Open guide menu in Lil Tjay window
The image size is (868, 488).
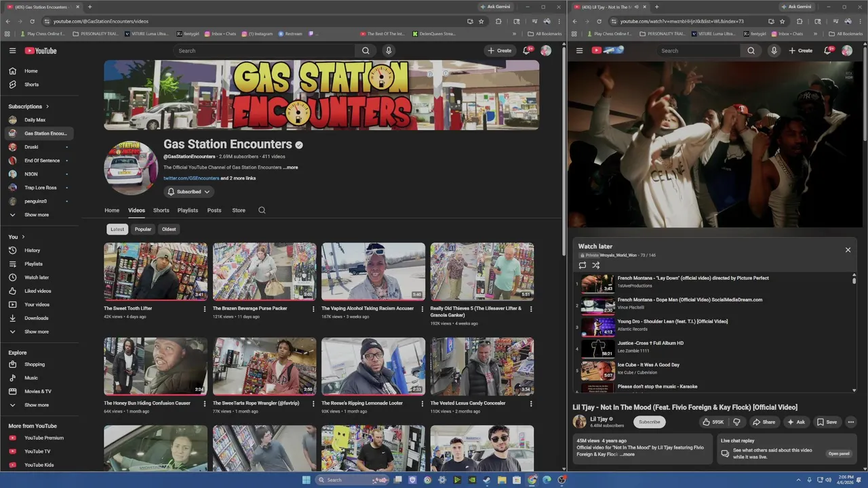579,51
